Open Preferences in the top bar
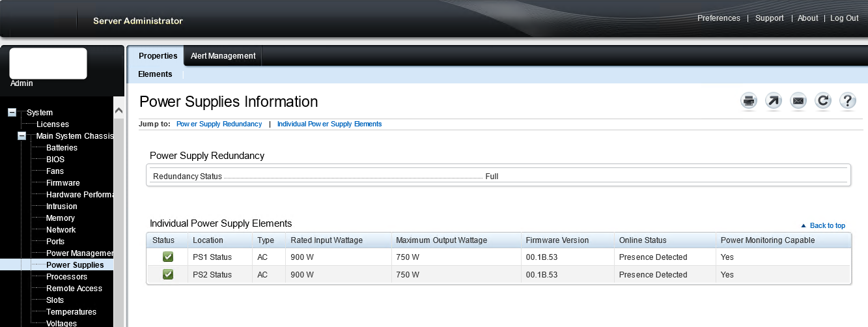868x327 pixels. [719, 18]
